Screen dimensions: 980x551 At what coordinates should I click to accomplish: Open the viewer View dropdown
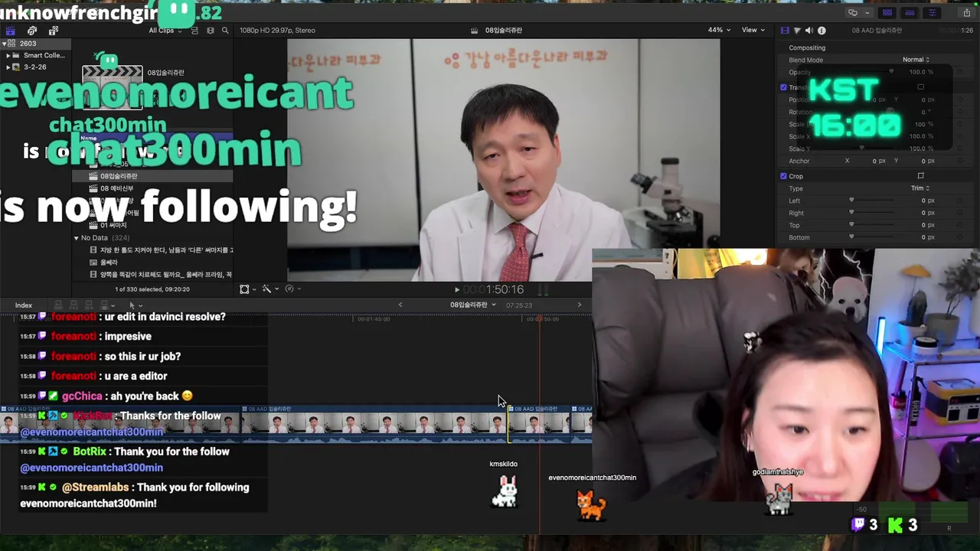(x=753, y=31)
